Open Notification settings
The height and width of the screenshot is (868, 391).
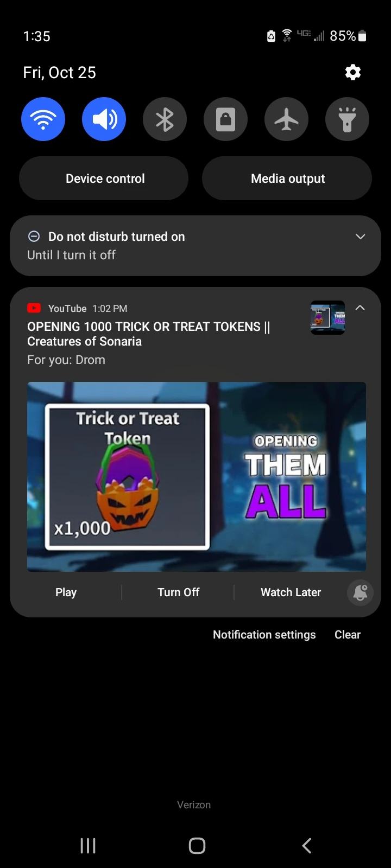click(x=264, y=635)
